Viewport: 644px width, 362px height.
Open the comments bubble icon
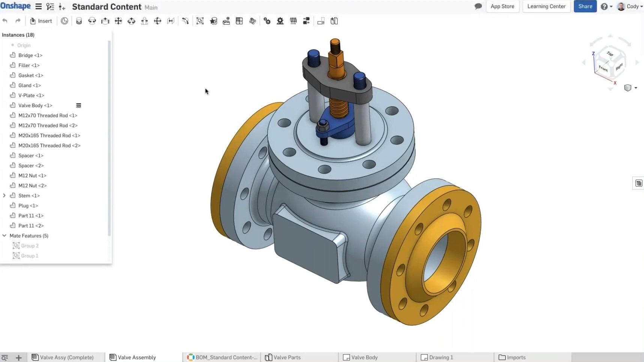[x=478, y=6]
